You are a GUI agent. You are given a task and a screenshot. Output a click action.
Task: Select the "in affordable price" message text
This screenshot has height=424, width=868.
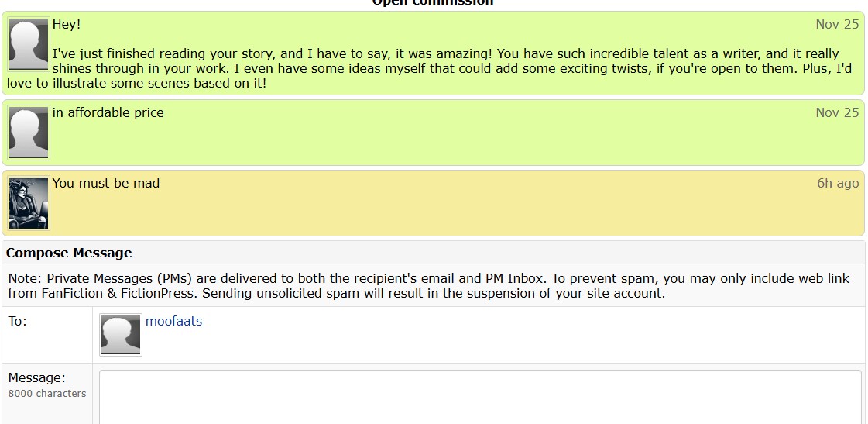click(108, 112)
